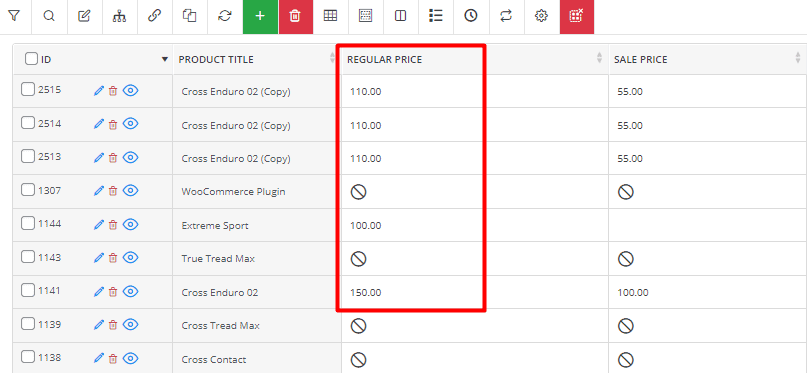Click the Product Title column header
This screenshot has height=373, width=807.
pyautogui.click(x=216, y=60)
